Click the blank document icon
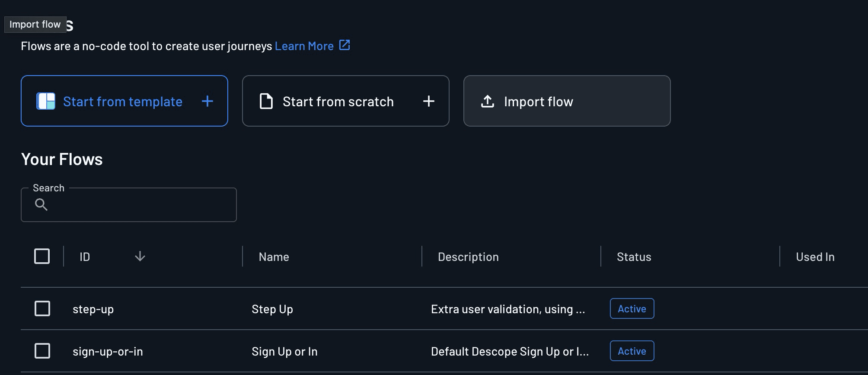The width and height of the screenshot is (868, 375). tap(266, 101)
